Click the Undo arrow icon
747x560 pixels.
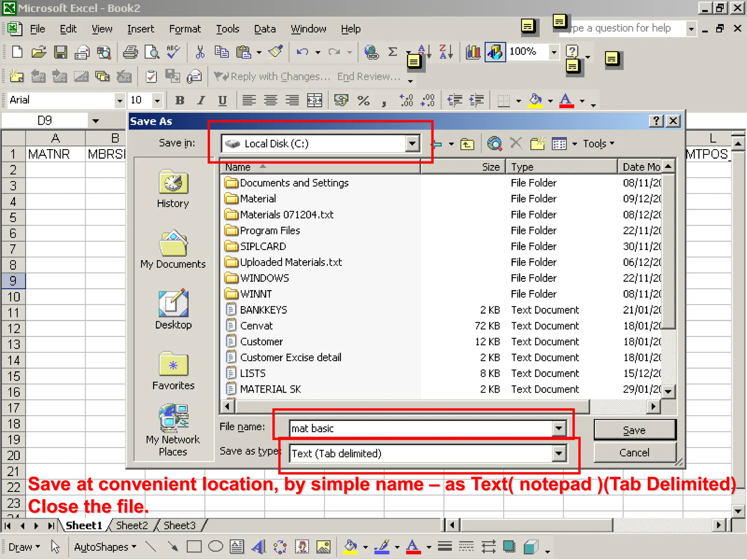[x=302, y=52]
